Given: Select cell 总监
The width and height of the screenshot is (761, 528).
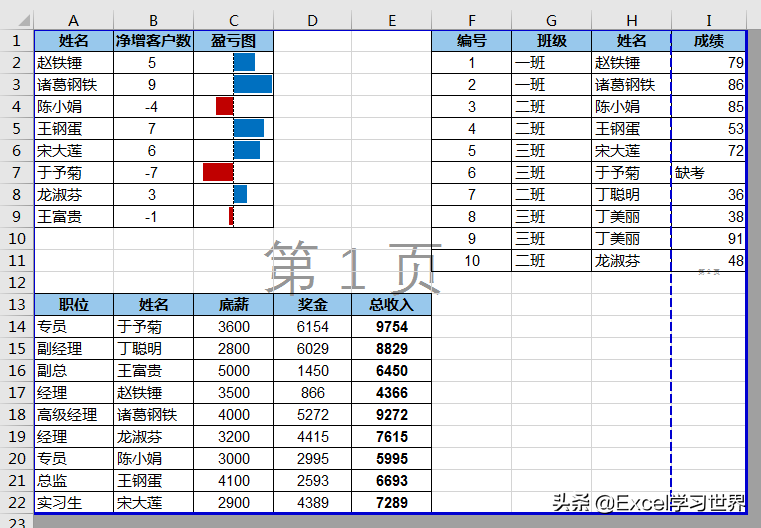Looking at the screenshot, I should [x=74, y=481].
